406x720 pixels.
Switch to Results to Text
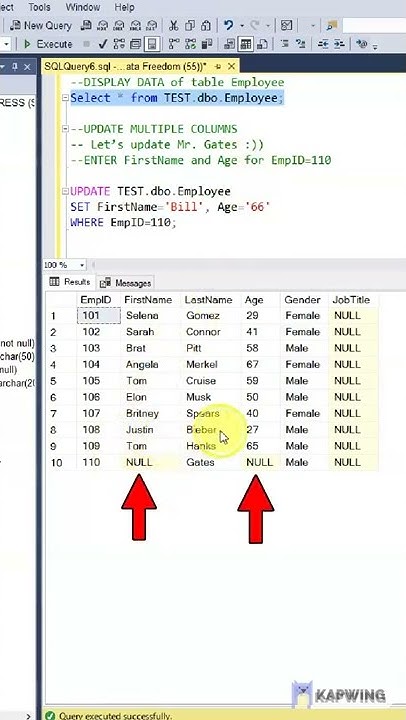[x=229, y=45]
